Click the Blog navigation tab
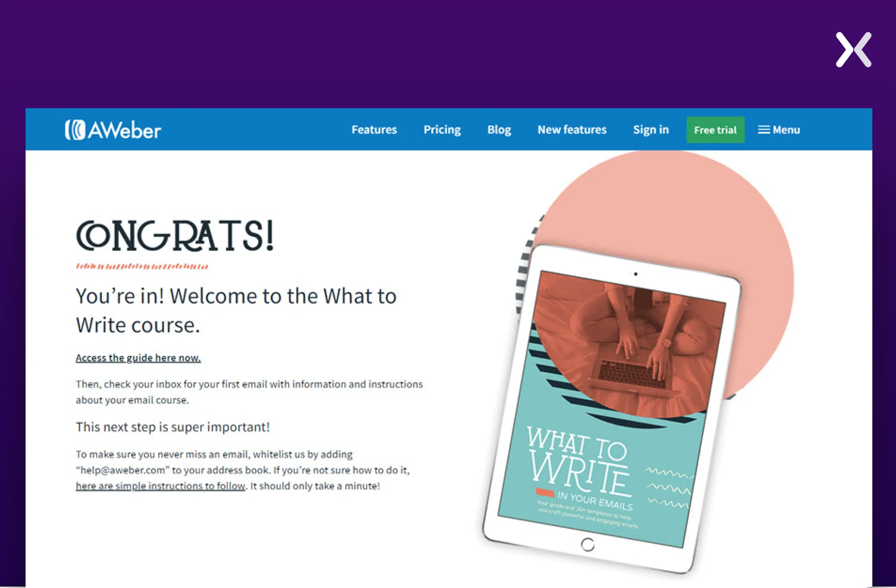The height and width of the screenshot is (588, 896). pos(499,128)
